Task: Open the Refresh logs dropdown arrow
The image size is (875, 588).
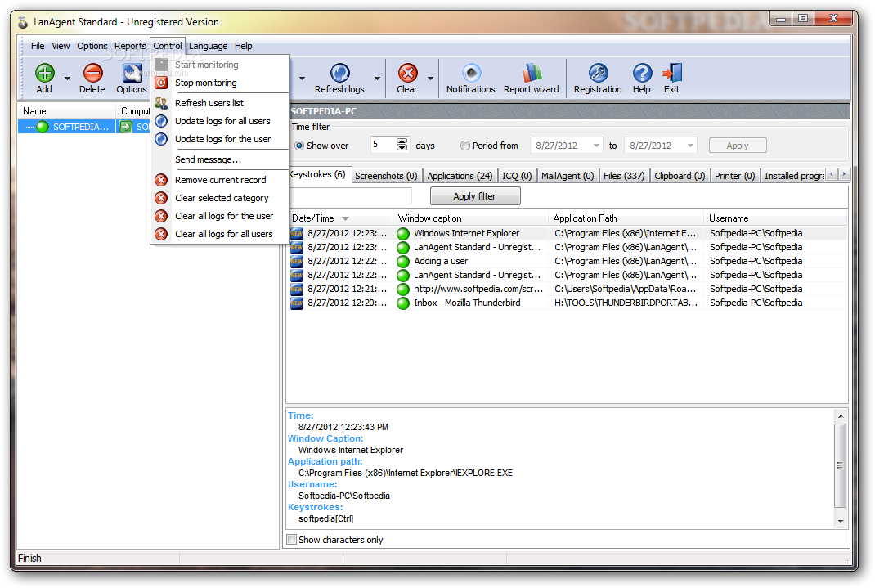Action: click(377, 79)
